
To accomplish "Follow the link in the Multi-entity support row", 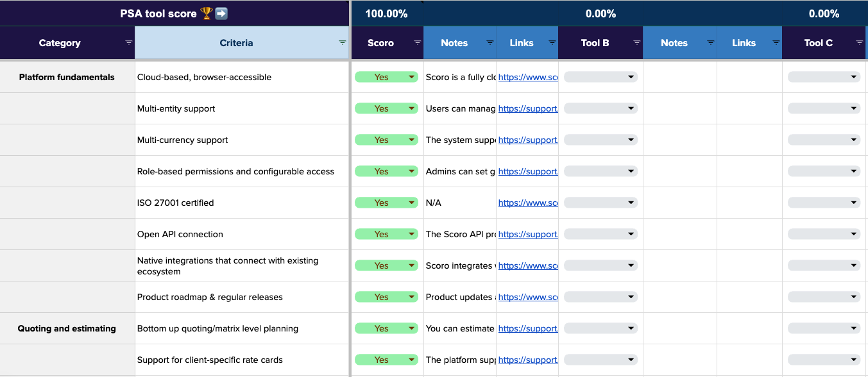I will [x=528, y=108].
